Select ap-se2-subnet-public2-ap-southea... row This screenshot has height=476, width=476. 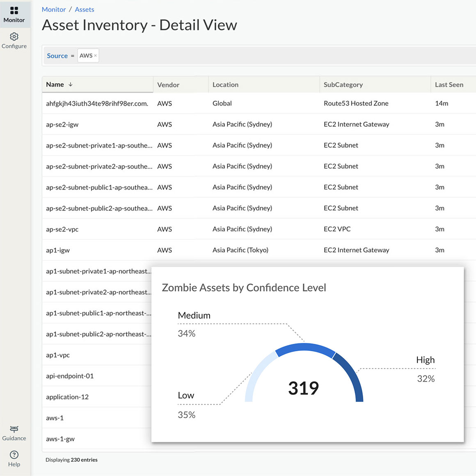point(259,208)
